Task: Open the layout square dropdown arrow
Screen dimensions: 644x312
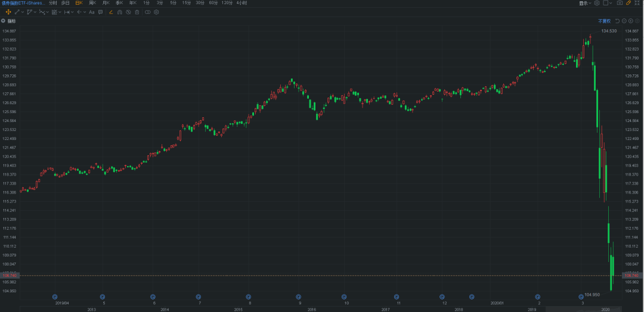Action: point(611,3)
